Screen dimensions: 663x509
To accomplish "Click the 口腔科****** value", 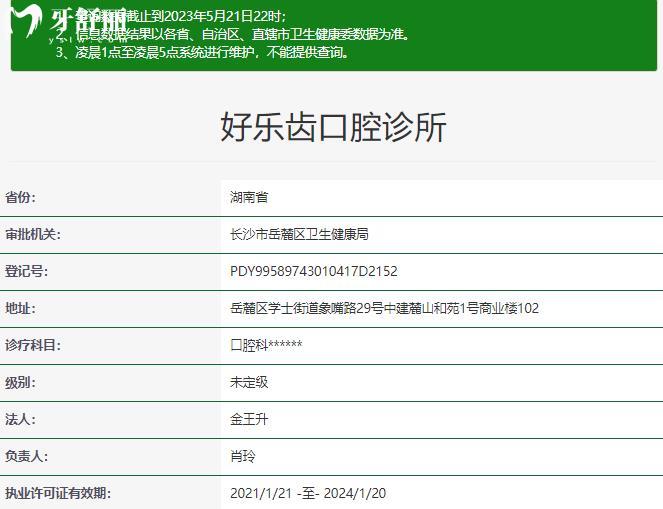I will pyautogui.click(x=266, y=345).
